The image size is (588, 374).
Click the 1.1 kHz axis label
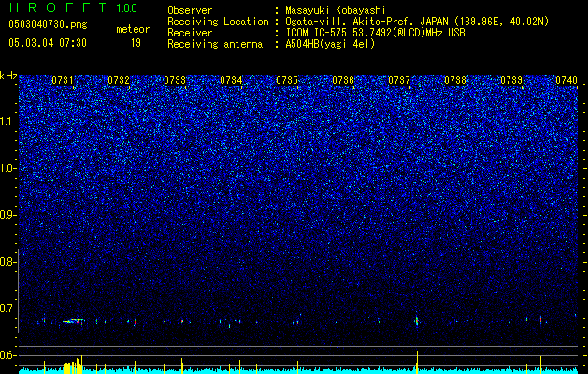7,122
